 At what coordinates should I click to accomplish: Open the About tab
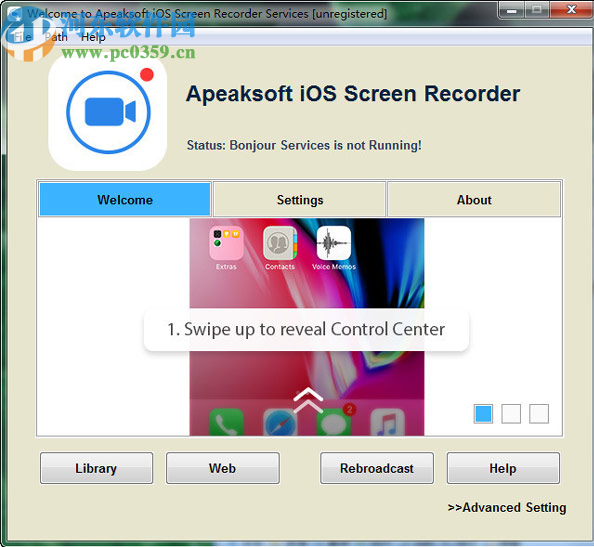click(474, 200)
